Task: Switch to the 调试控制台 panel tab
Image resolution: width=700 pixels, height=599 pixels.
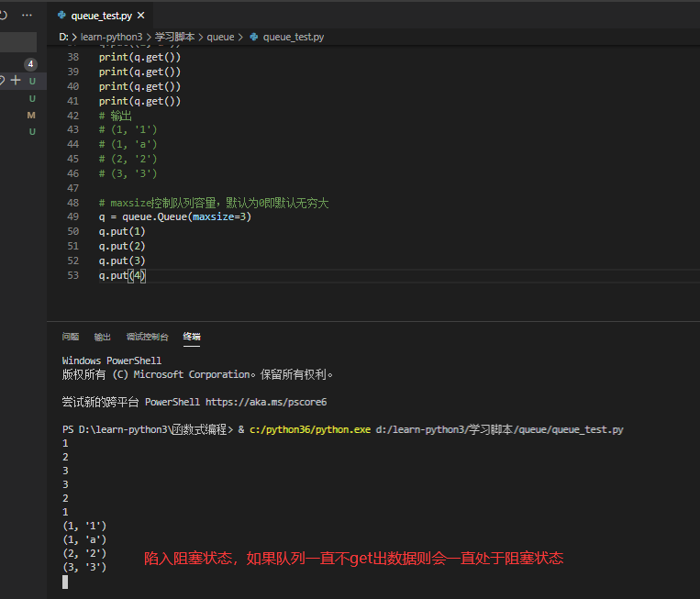Action: point(148,337)
